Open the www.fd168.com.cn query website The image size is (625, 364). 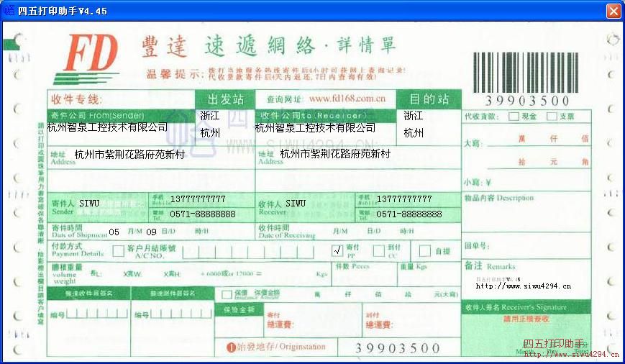pyautogui.click(x=347, y=99)
